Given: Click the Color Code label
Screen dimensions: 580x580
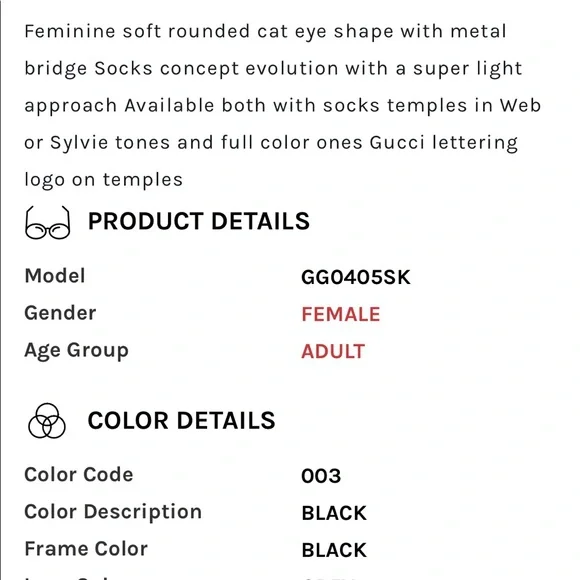Looking at the screenshot, I should [79, 475].
